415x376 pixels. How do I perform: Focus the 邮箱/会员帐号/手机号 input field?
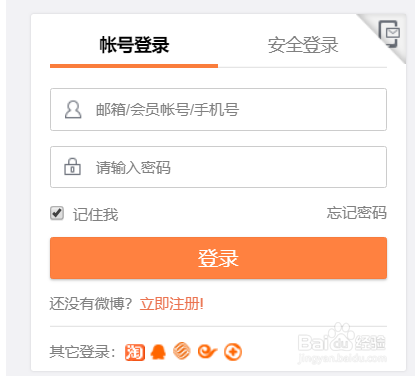pyautogui.click(x=218, y=109)
